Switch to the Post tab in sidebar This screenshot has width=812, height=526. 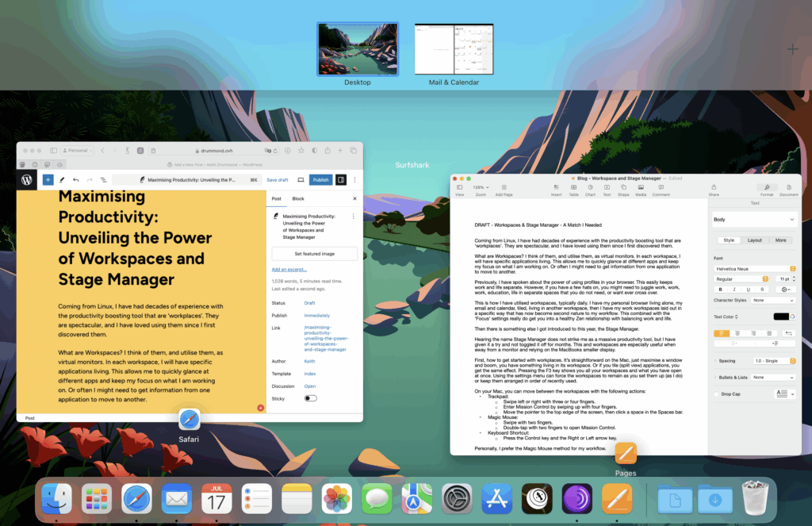[277, 198]
